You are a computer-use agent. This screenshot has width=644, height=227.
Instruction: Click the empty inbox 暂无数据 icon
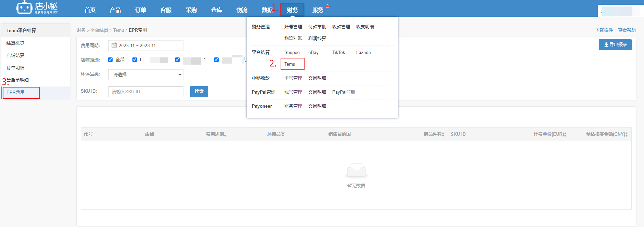tap(356, 170)
